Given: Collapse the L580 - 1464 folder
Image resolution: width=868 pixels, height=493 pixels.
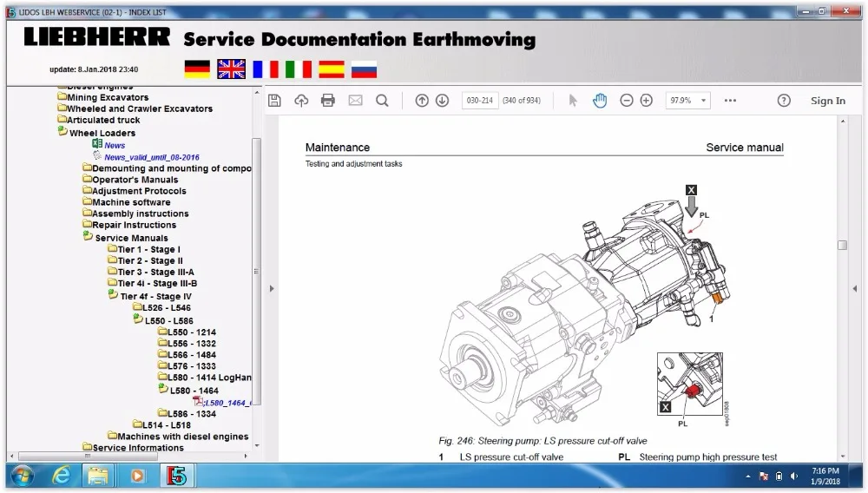Looking at the screenshot, I should [188, 390].
